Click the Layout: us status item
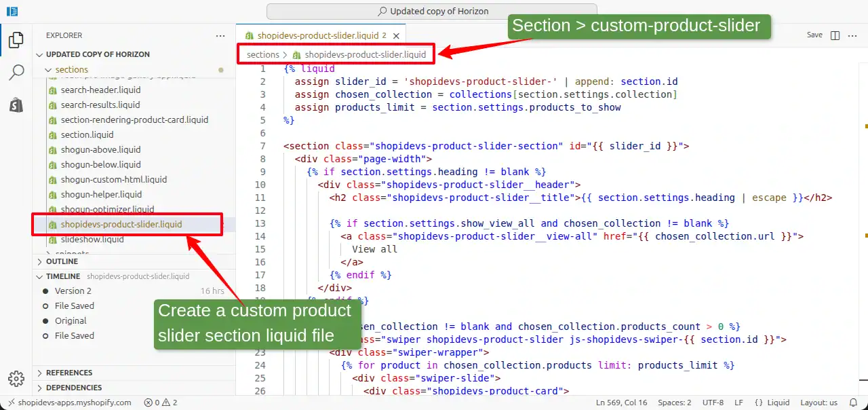Image resolution: width=868 pixels, height=410 pixels. coord(818,403)
